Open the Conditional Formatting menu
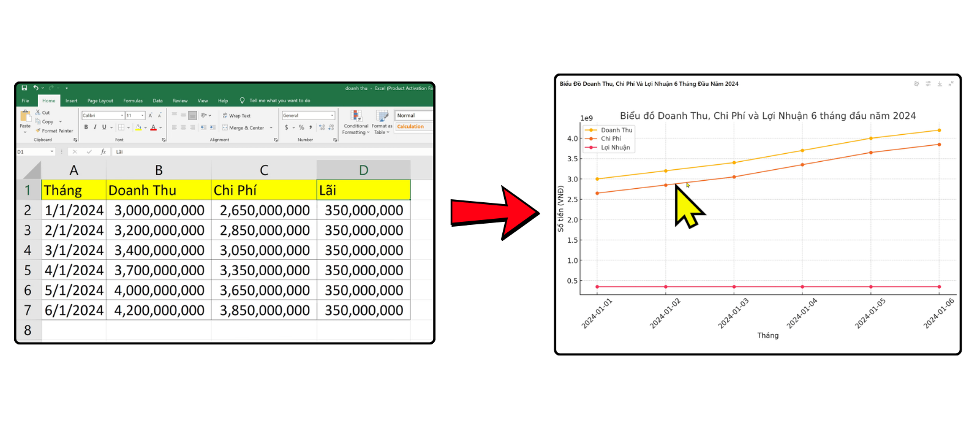This screenshot has height=429, width=980. tap(356, 123)
